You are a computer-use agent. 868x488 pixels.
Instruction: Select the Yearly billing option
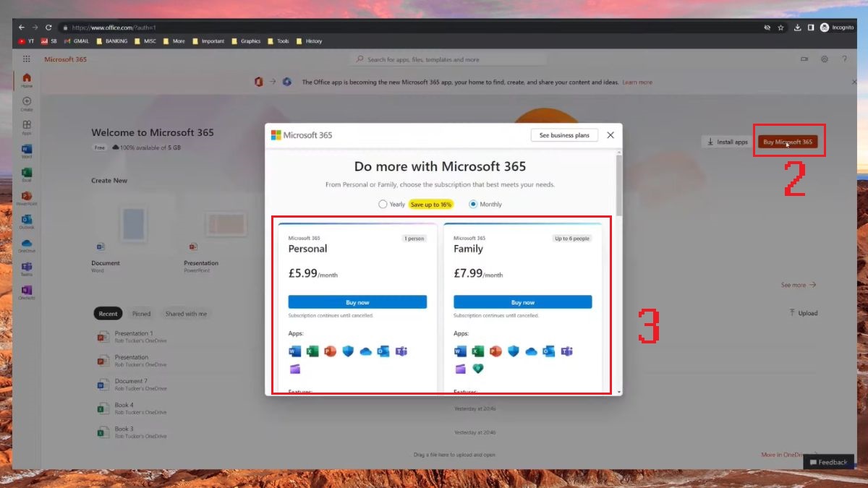tap(391, 205)
